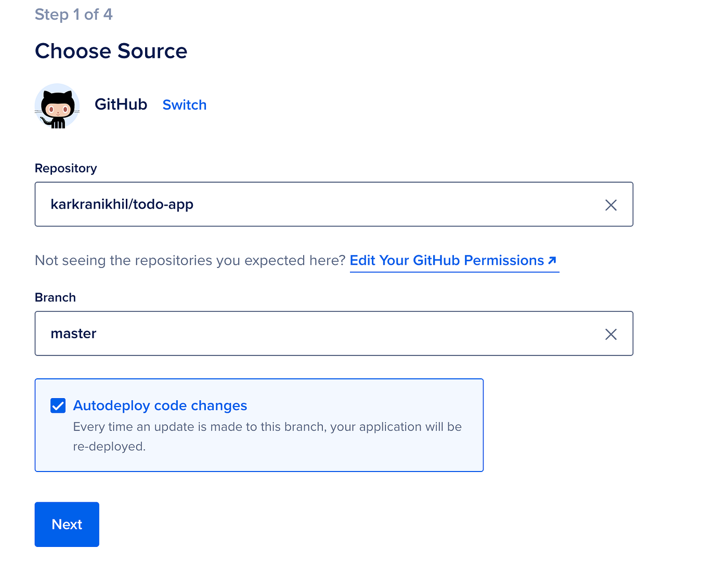Click the Step 1 of 4 indicator
728x561 pixels.
click(74, 15)
